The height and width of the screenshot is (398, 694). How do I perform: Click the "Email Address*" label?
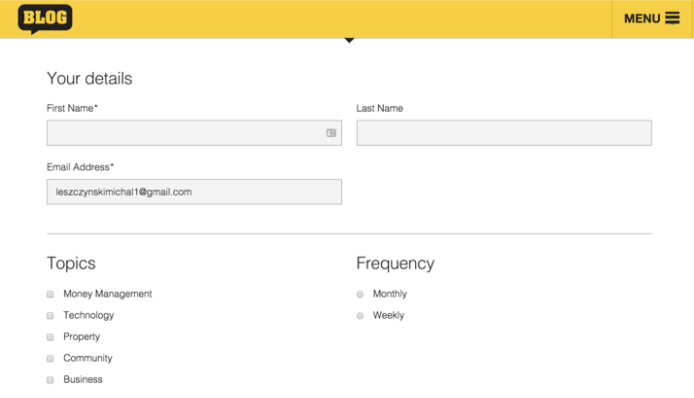click(80, 167)
